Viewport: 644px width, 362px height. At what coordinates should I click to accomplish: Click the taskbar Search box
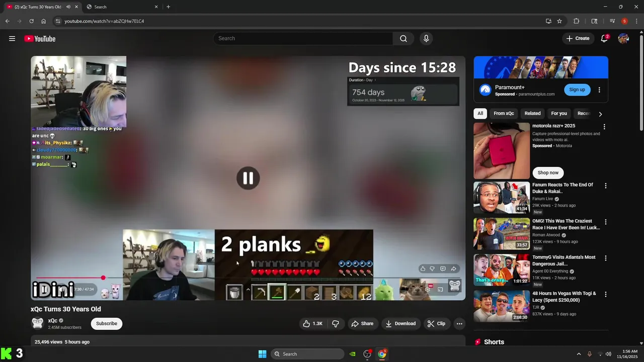(307, 354)
